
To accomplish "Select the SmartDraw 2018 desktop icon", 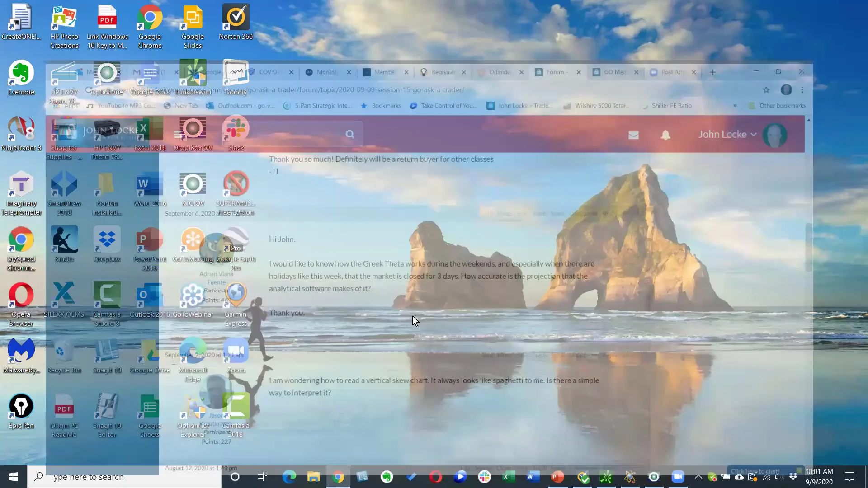I will click(x=64, y=194).
